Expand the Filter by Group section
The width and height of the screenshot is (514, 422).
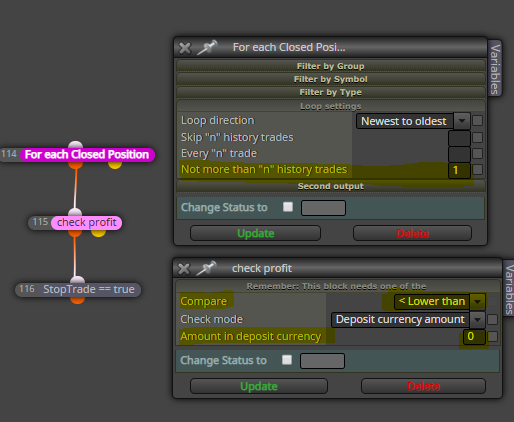[331, 66]
